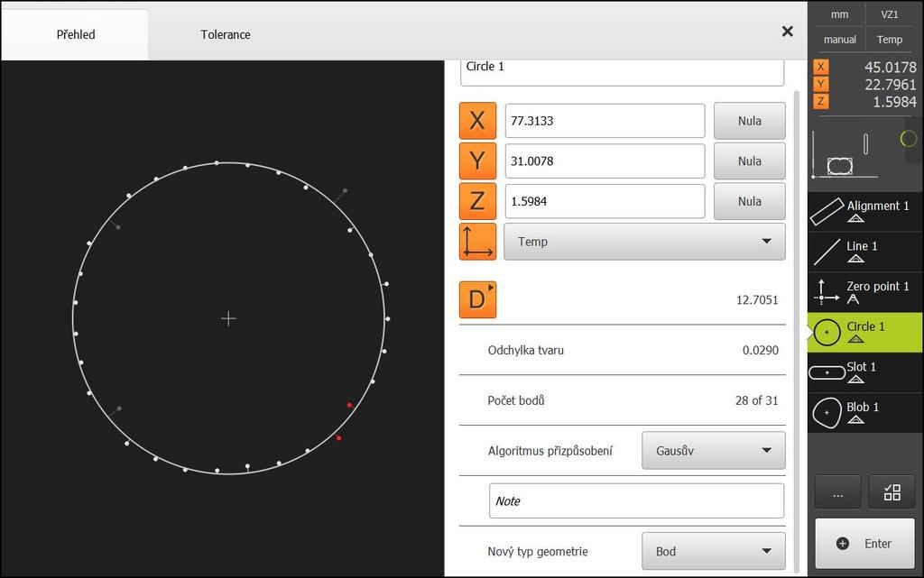Click the orange D diameter icon
924x578 pixels.
(477, 299)
